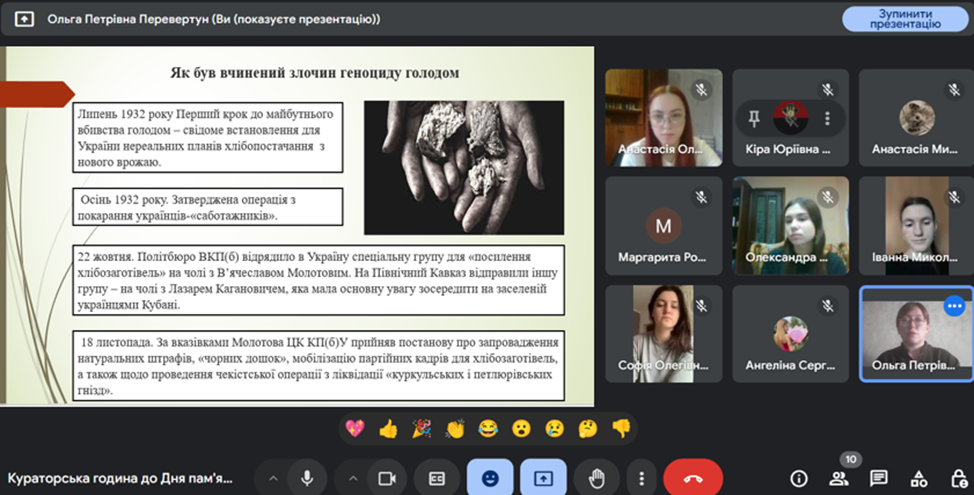
Task: Click muted mic icon on Софія Олегівн tile
Action: 701,306
